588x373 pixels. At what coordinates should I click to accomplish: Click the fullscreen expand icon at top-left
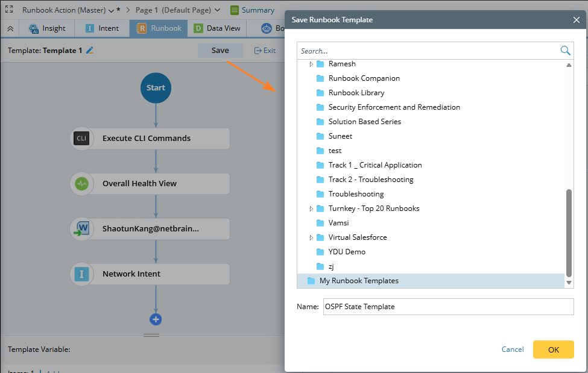[x=9, y=10]
